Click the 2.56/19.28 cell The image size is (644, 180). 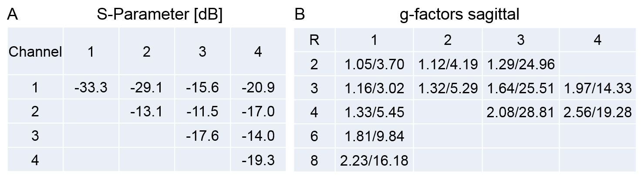coord(597,113)
